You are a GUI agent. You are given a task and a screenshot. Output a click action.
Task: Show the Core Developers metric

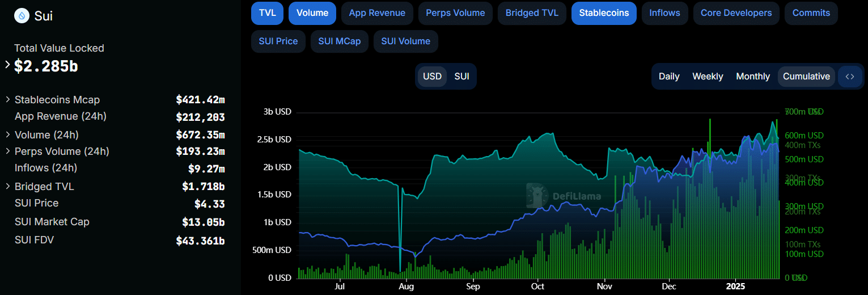pyautogui.click(x=736, y=13)
